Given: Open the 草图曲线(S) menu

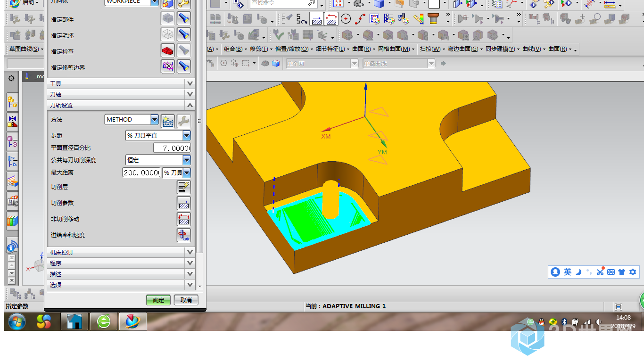Looking at the screenshot, I should pyautogui.click(x=26, y=49).
